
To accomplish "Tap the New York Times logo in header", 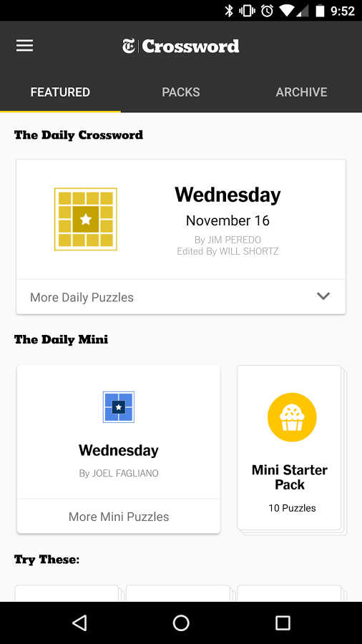I will [129, 46].
